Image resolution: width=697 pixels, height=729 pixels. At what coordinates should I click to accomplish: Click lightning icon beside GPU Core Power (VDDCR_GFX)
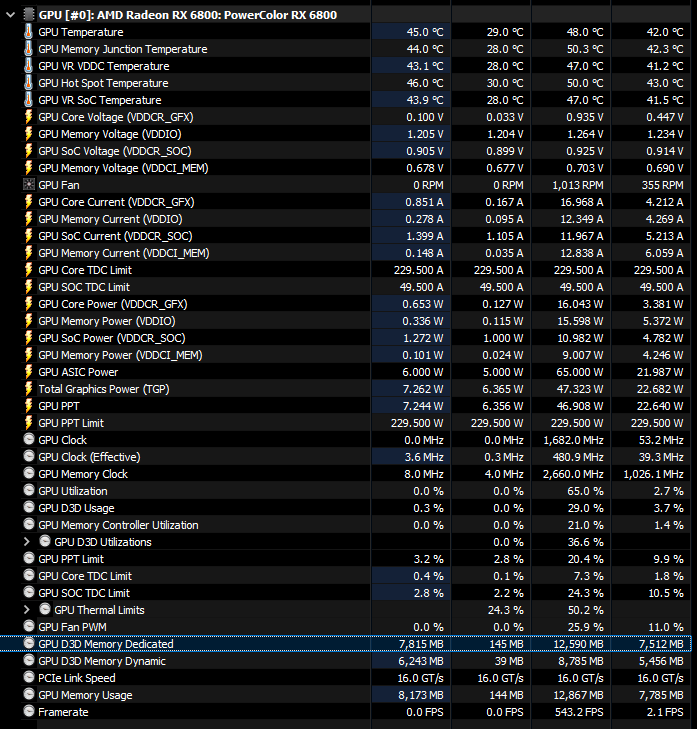(x=29, y=304)
